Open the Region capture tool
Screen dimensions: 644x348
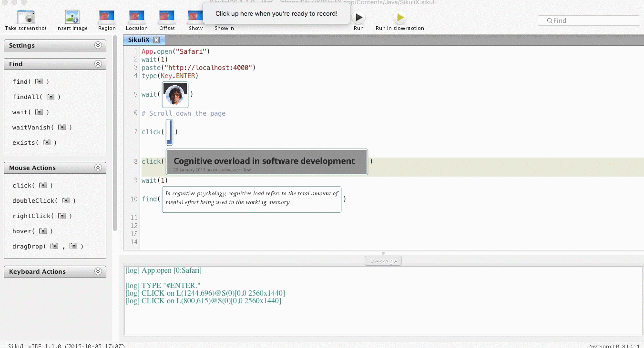(106, 17)
